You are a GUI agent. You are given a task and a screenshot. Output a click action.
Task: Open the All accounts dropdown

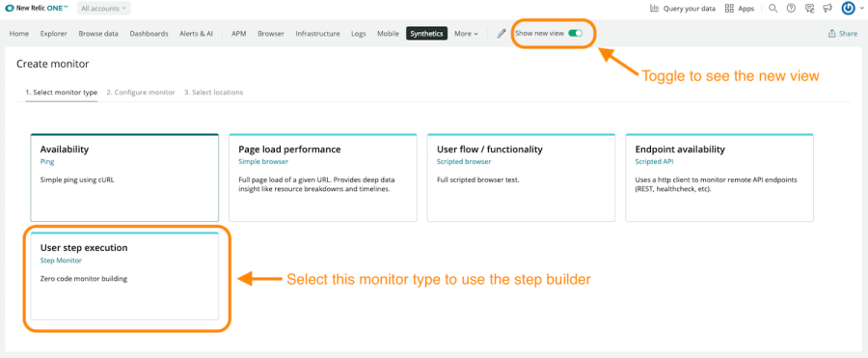[x=103, y=9]
